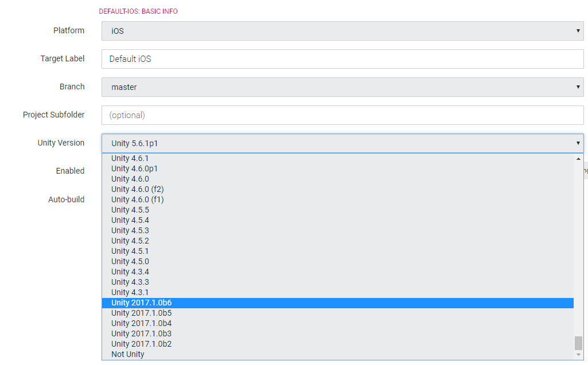Choose the plain Unity 4.6.0 option
The image size is (588, 365).
coord(337,179)
